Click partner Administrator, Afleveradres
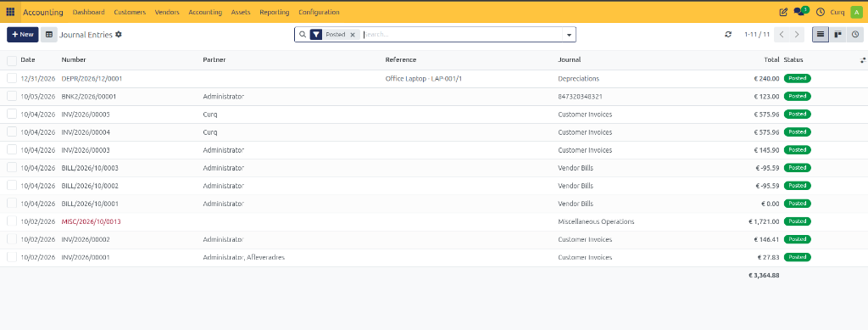868x330 pixels. 243,257
